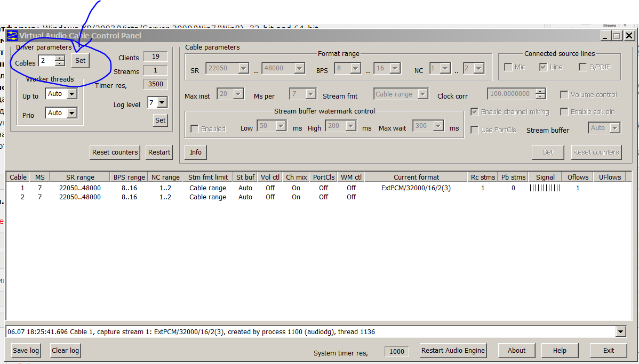This screenshot has width=639, height=364.
Task: Click the Oflows column header
Action: (578, 177)
